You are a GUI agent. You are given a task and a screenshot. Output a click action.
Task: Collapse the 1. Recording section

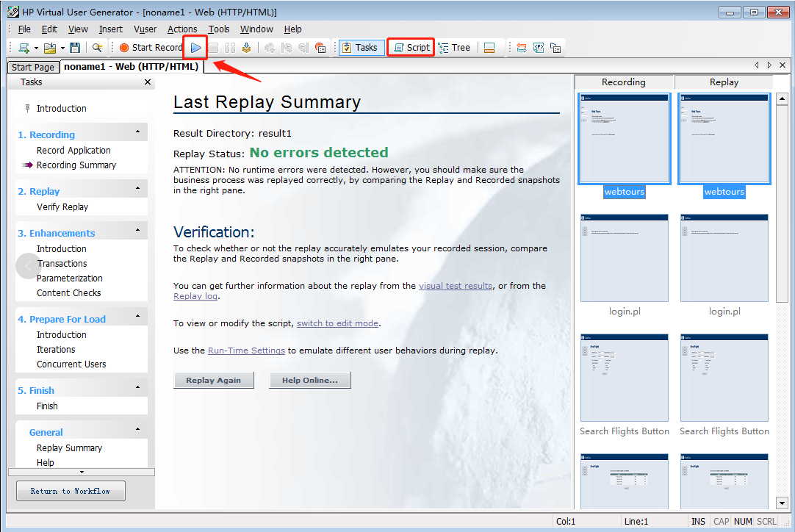click(137, 132)
